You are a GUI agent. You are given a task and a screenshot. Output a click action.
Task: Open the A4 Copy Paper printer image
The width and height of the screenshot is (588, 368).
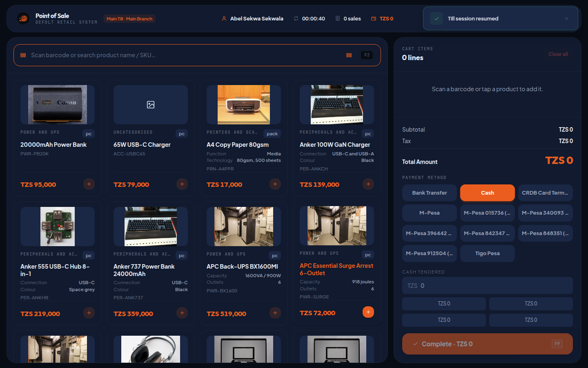click(x=244, y=105)
